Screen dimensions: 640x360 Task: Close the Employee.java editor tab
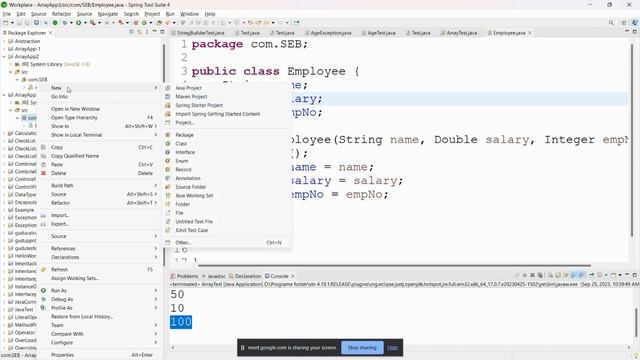click(x=530, y=33)
